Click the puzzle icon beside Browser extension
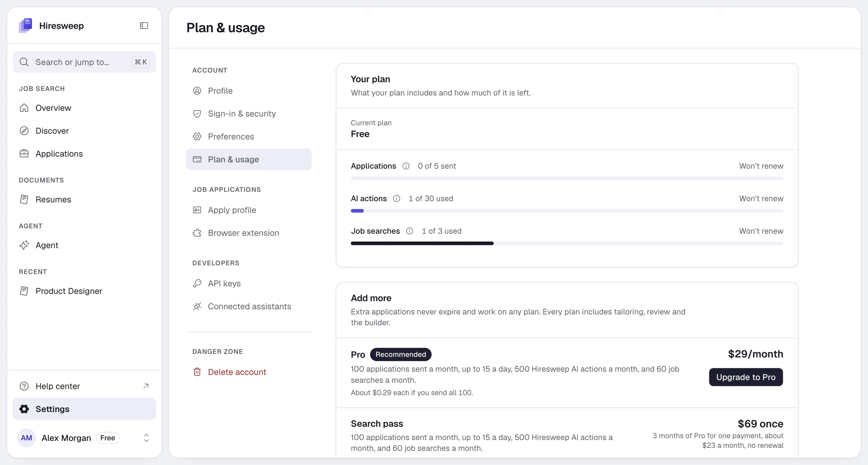The width and height of the screenshot is (868, 465). [x=197, y=233]
